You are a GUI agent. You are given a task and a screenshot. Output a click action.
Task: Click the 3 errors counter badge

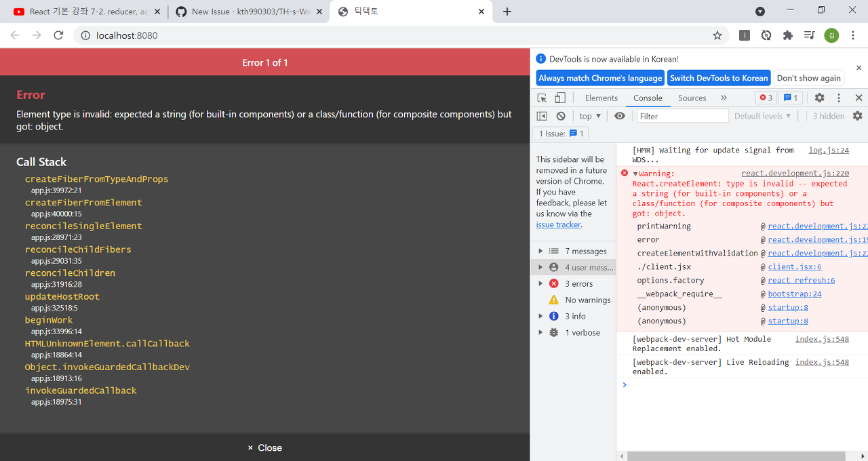pyautogui.click(x=766, y=98)
